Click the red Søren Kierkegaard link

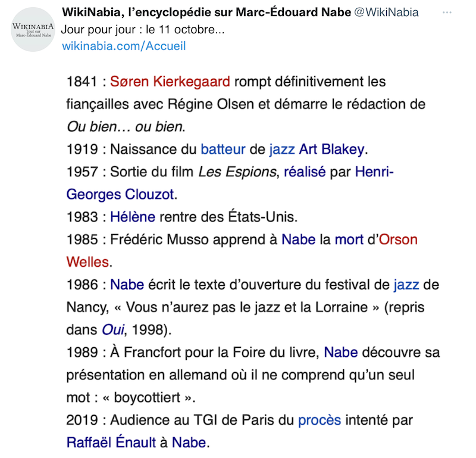(170, 81)
